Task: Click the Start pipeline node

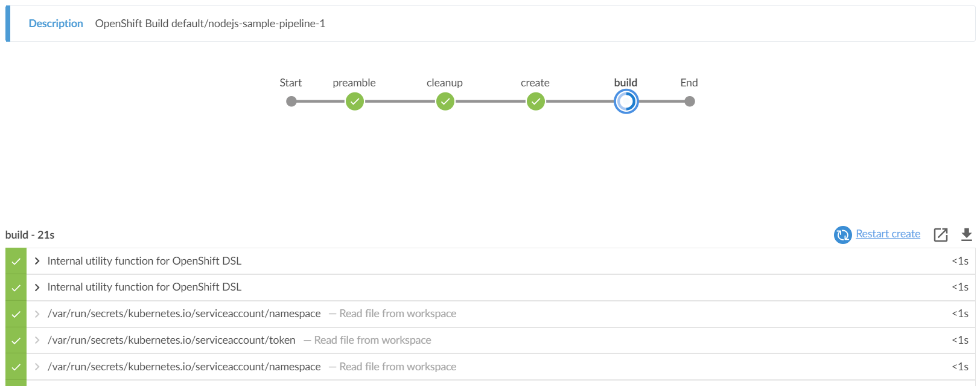Action: click(291, 101)
